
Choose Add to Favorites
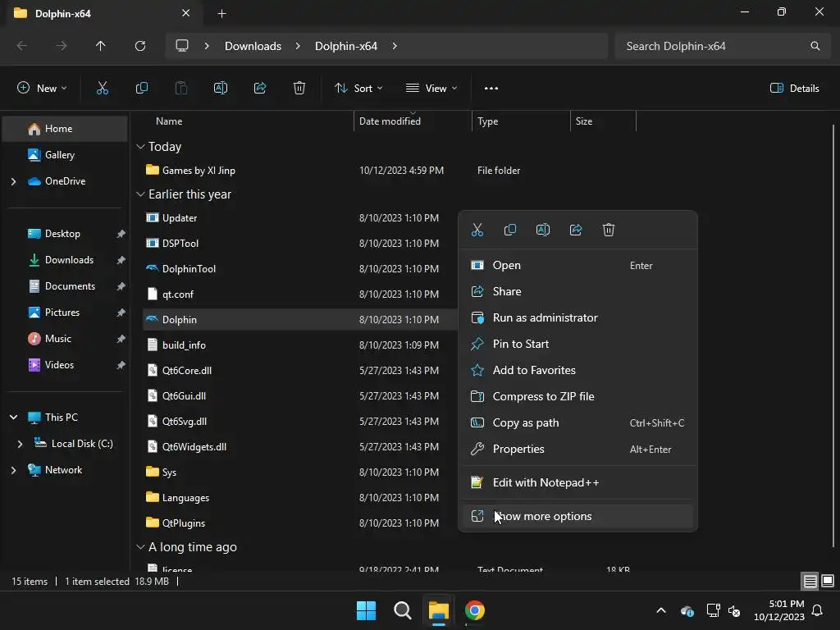point(577,370)
